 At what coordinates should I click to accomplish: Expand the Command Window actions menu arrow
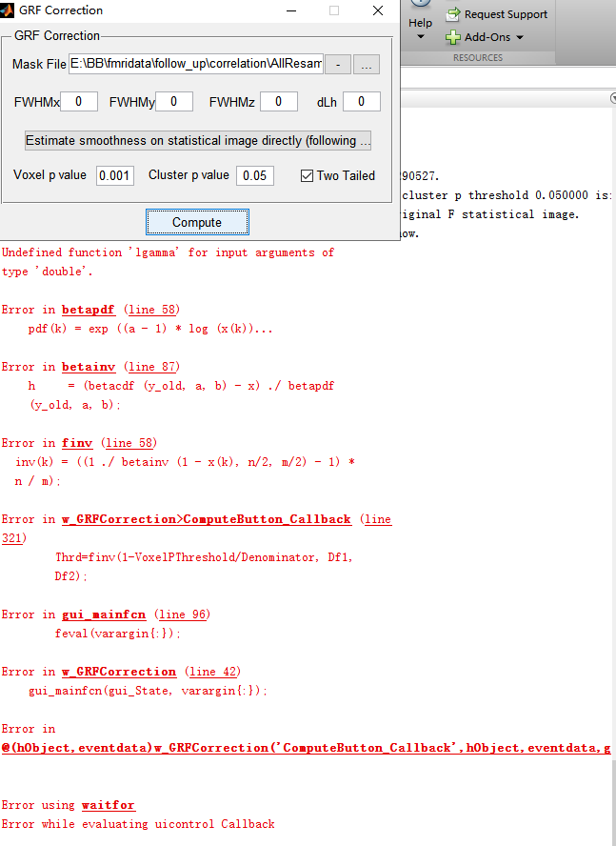pos(612,98)
